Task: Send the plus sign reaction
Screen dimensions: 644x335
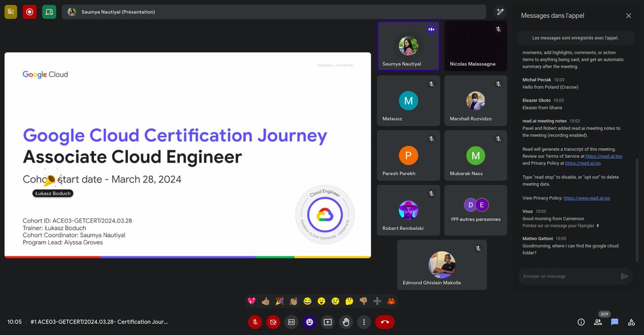Action: click(x=377, y=301)
